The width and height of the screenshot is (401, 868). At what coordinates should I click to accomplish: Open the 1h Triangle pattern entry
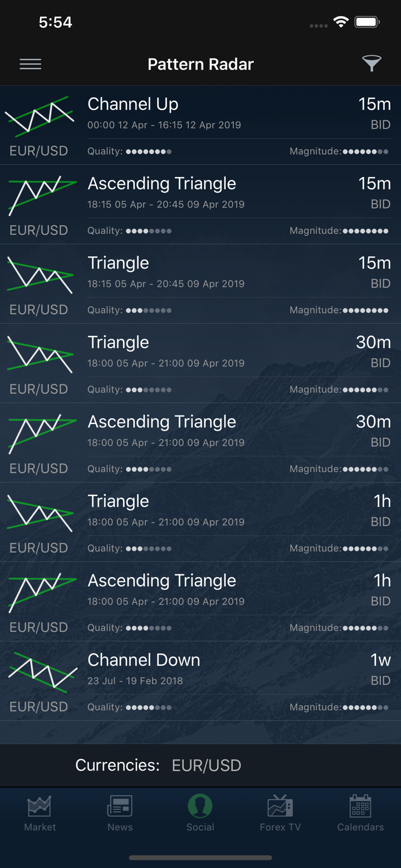(x=118, y=501)
